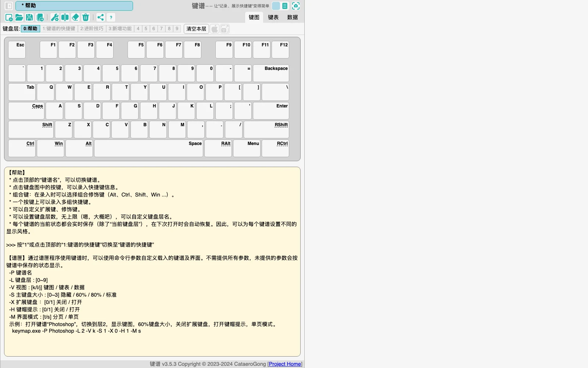The height and width of the screenshot is (368, 588).
Task: Click the Space bar key
Action: click(x=148, y=148)
